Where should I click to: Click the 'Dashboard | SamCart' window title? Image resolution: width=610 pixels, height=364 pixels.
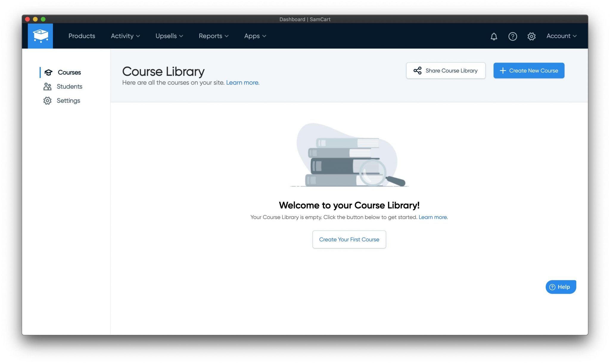tap(305, 19)
